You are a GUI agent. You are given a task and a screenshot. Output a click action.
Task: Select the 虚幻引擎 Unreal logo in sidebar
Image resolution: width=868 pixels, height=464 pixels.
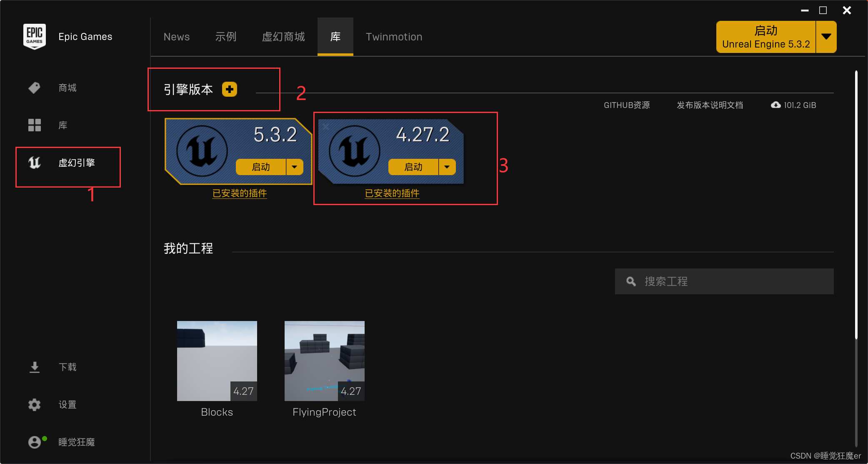coord(34,163)
